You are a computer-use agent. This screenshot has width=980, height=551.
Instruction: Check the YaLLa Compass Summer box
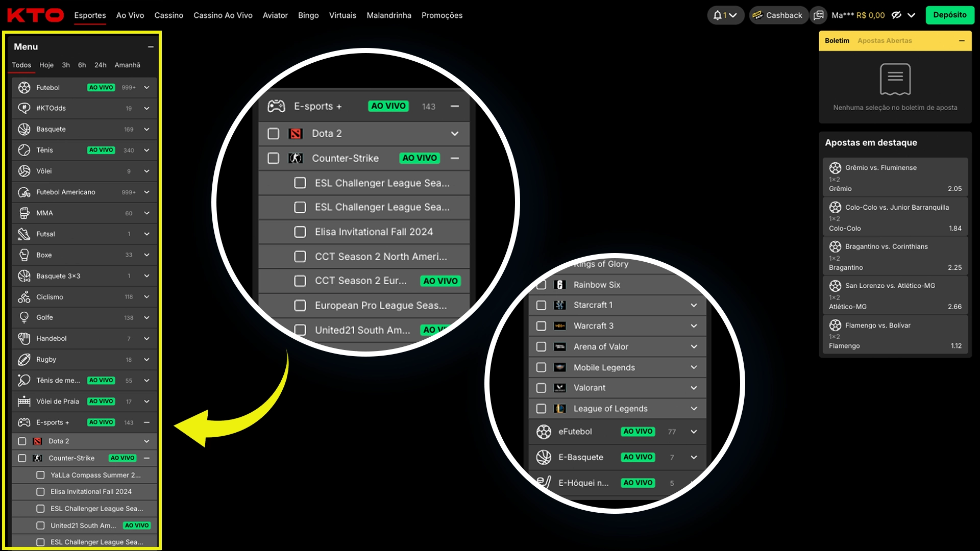click(x=40, y=475)
